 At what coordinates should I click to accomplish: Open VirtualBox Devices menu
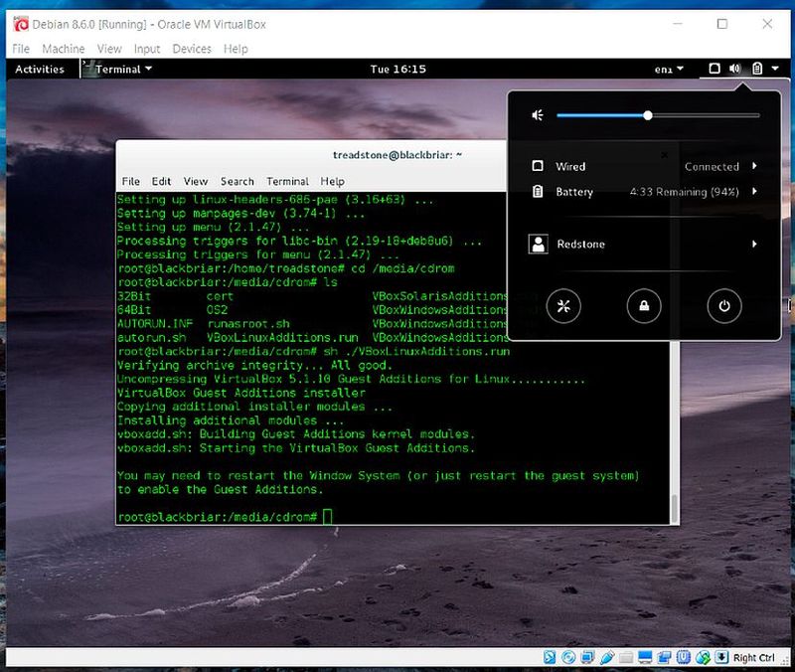(192, 49)
